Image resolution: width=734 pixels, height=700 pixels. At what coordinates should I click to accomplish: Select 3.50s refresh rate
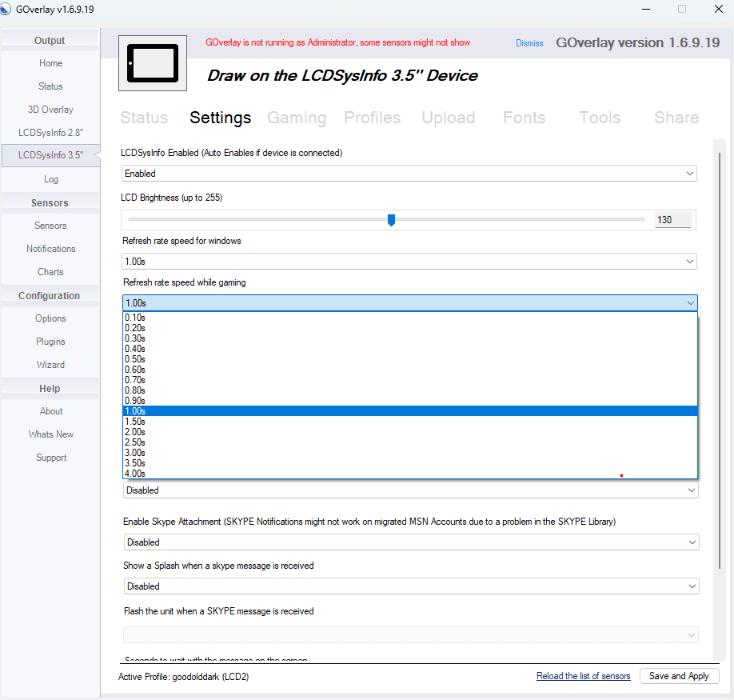pos(410,463)
